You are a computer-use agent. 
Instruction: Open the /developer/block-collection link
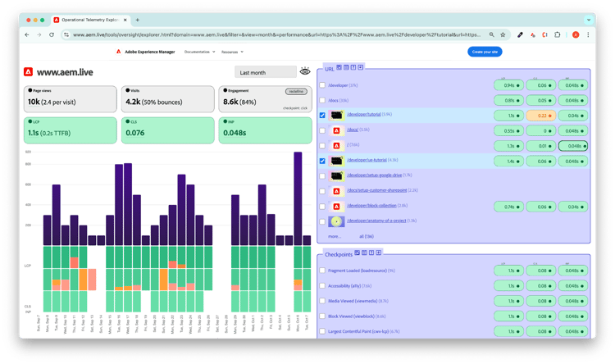[371, 206]
